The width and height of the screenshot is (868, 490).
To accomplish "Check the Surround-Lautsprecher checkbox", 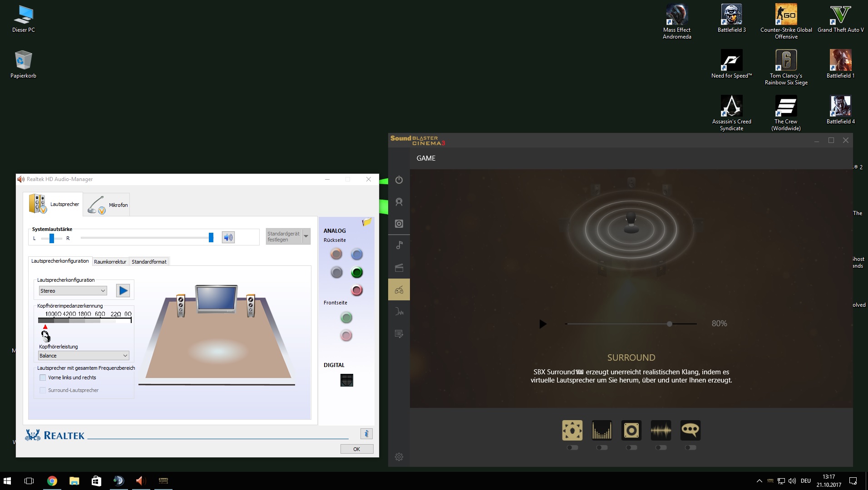I will (43, 390).
